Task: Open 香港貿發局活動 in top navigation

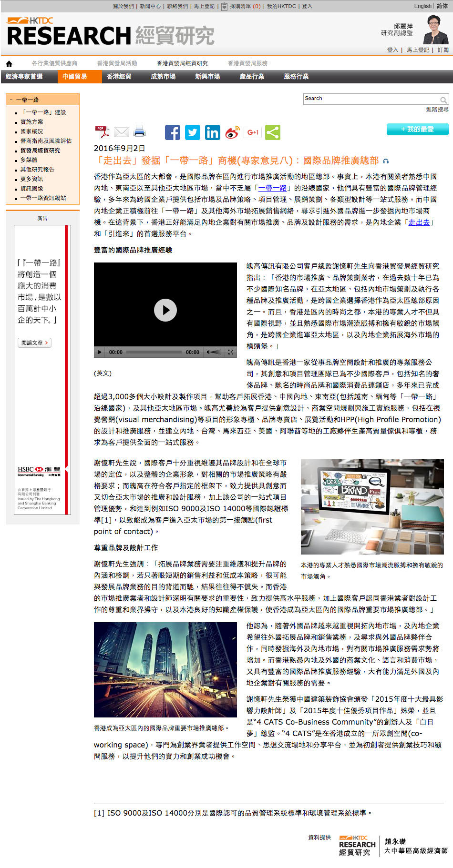Action: [117, 63]
